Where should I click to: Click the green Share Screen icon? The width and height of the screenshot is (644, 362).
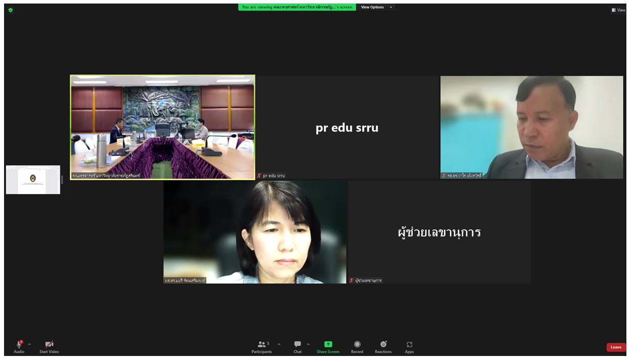tap(328, 344)
